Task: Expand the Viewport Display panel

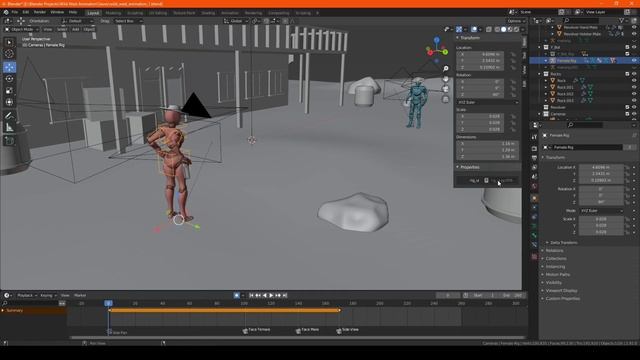Action: [561, 290]
